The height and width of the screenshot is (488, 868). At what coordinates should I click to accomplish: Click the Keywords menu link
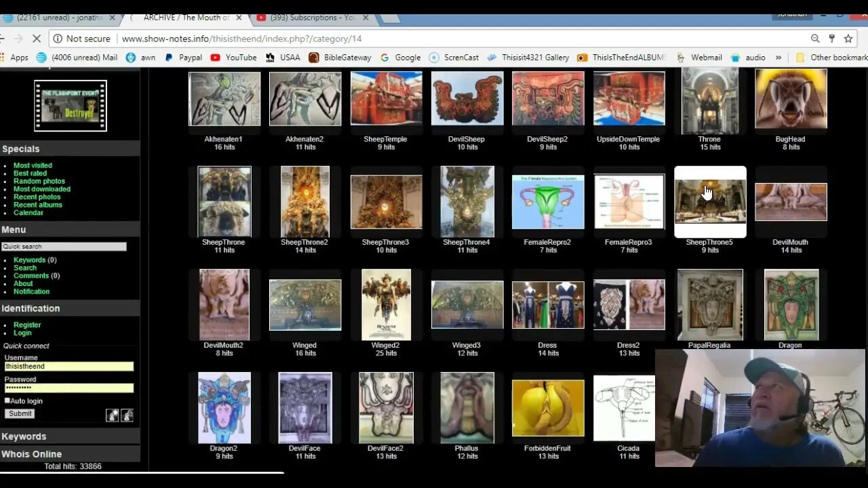pyautogui.click(x=30, y=260)
